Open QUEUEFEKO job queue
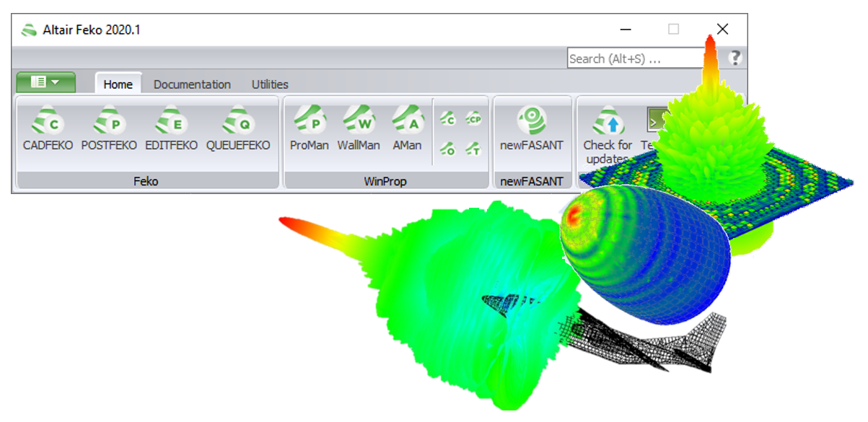 click(x=237, y=127)
